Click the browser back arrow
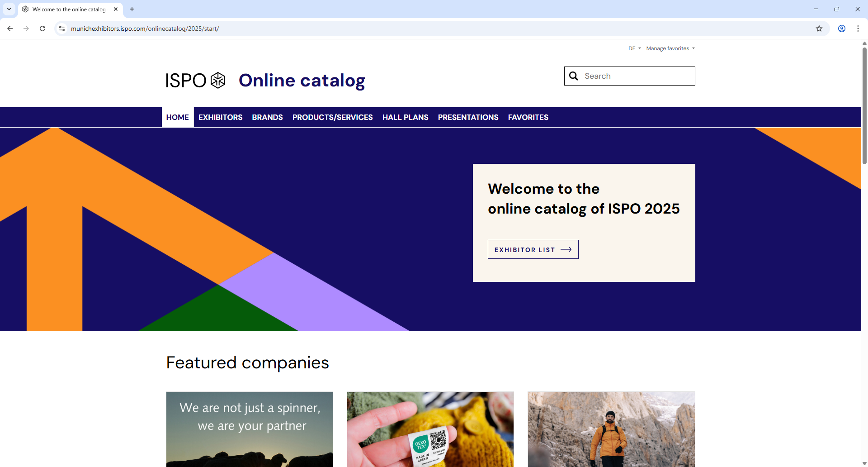Screen dimensions: 868x467 pos(10,28)
